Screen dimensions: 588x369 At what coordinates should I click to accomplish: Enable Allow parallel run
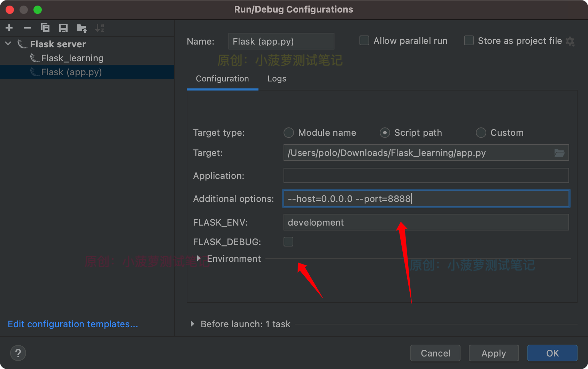coord(364,40)
